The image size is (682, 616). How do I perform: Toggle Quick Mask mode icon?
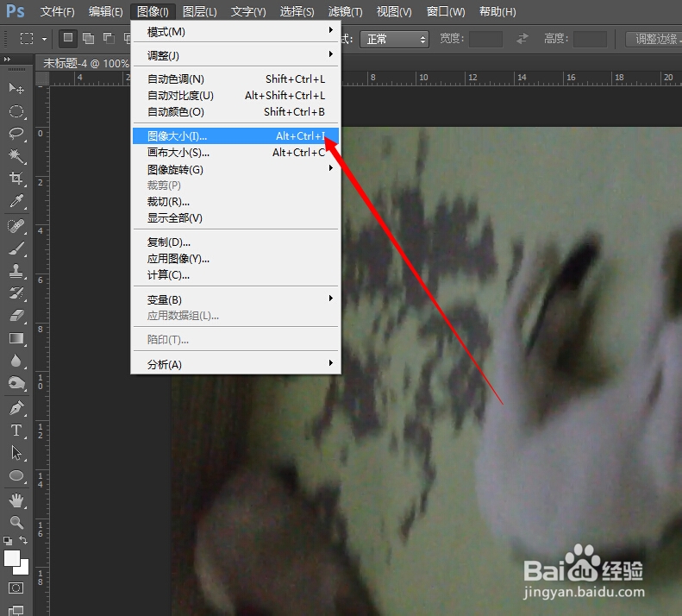[16, 588]
